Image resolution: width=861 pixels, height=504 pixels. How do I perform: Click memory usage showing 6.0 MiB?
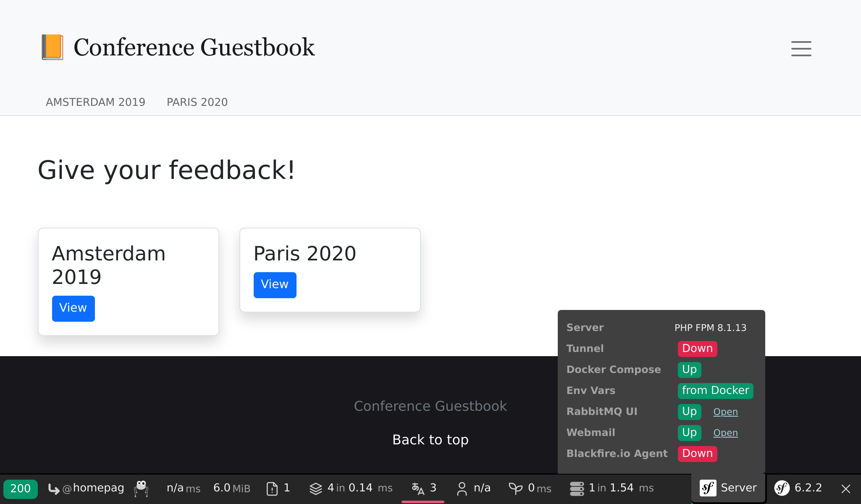(232, 488)
